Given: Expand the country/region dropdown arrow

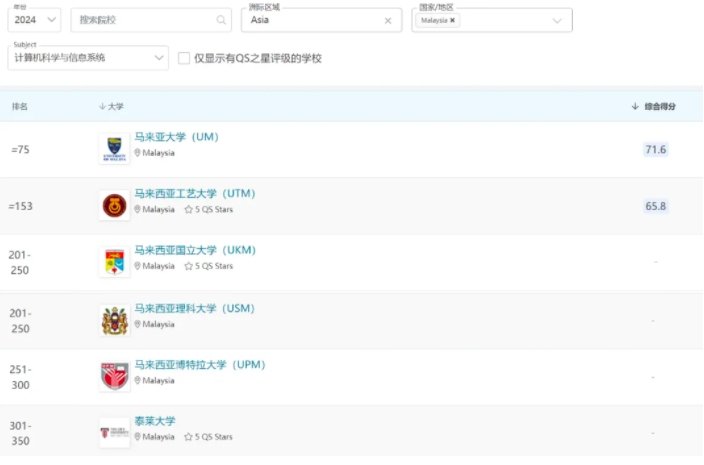Looking at the screenshot, I should click(557, 21).
